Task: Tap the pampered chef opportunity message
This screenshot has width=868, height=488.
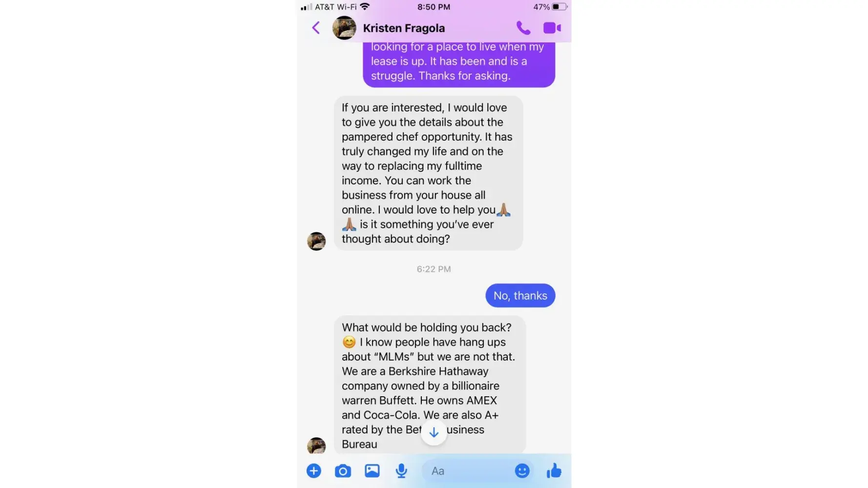Action: tap(428, 173)
